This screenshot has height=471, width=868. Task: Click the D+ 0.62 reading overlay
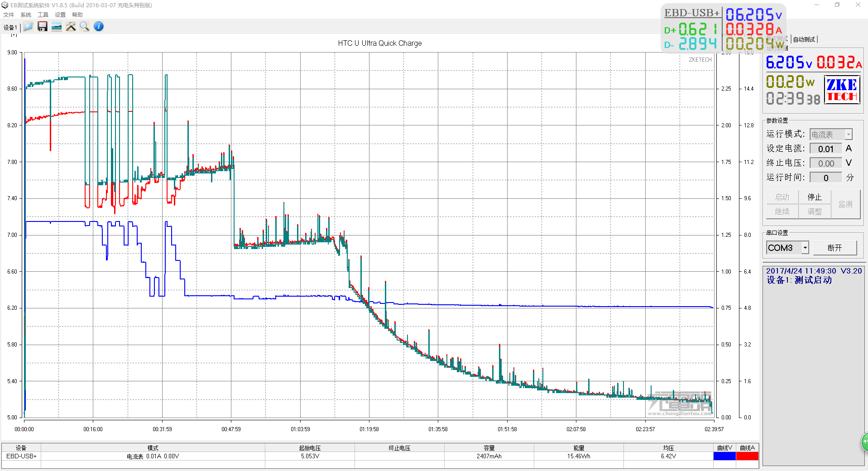(x=691, y=29)
